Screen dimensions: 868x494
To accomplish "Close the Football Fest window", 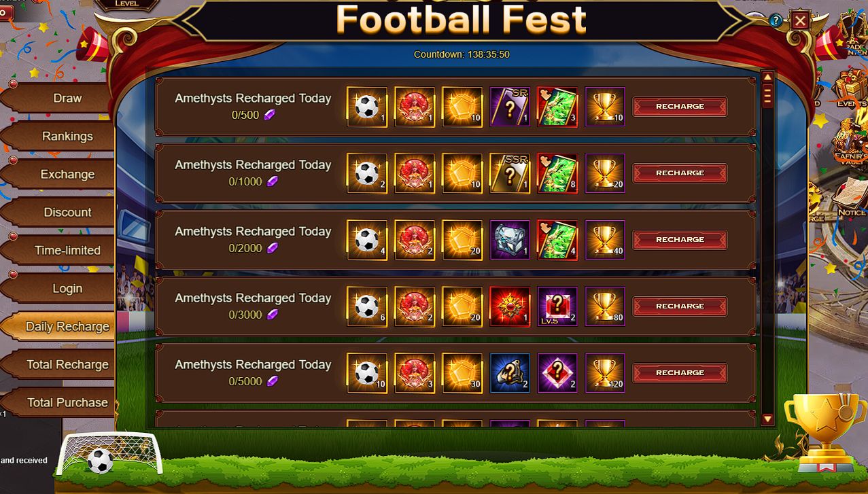I will (x=800, y=20).
